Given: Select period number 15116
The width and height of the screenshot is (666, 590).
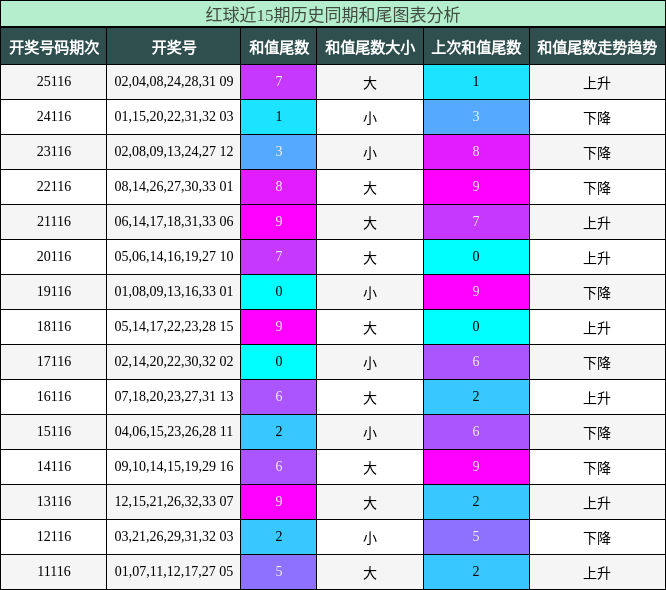Looking at the screenshot, I should click(54, 431).
